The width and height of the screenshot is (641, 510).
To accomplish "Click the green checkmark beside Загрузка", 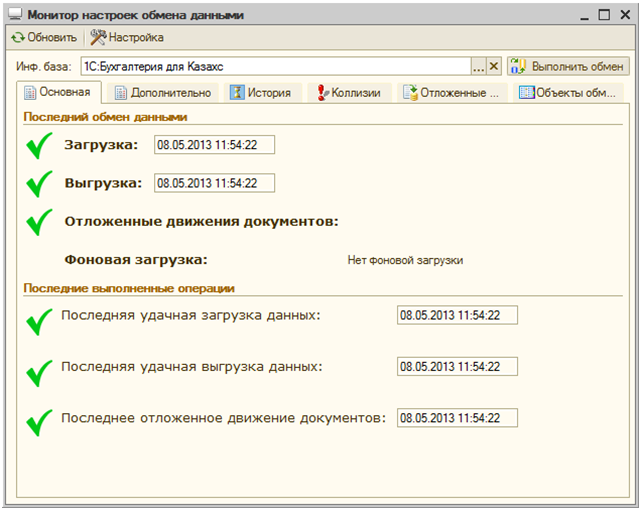I will 38,146.
